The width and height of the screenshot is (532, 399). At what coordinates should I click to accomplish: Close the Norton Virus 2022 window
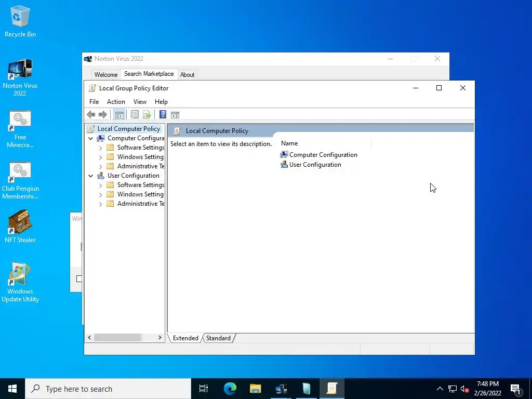click(x=437, y=59)
